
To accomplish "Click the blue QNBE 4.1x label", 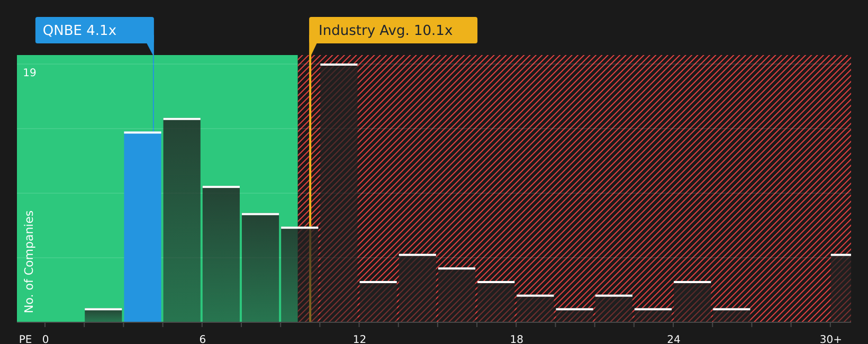I will pos(95,30).
